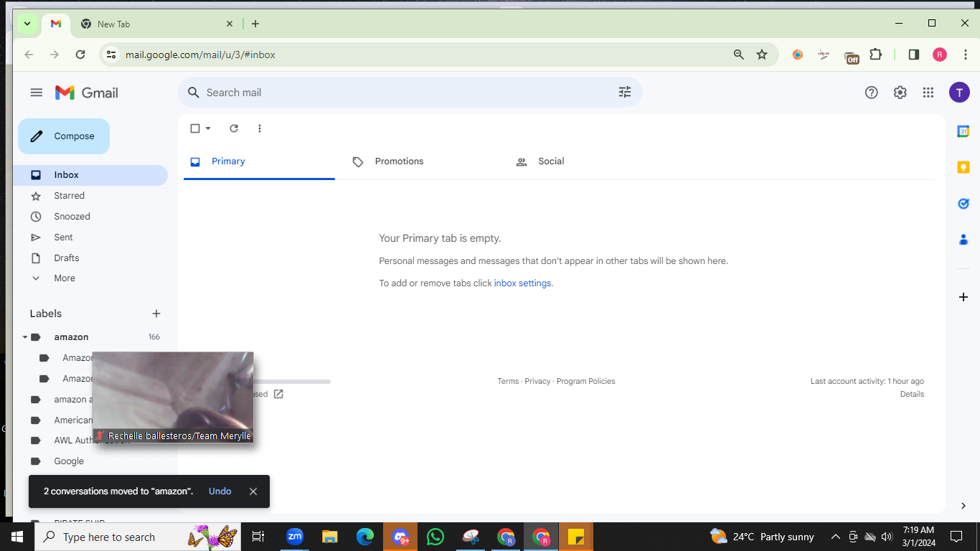Open the Terms link
Image resolution: width=980 pixels, height=551 pixels.
pyautogui.click(x=508, y=382)
